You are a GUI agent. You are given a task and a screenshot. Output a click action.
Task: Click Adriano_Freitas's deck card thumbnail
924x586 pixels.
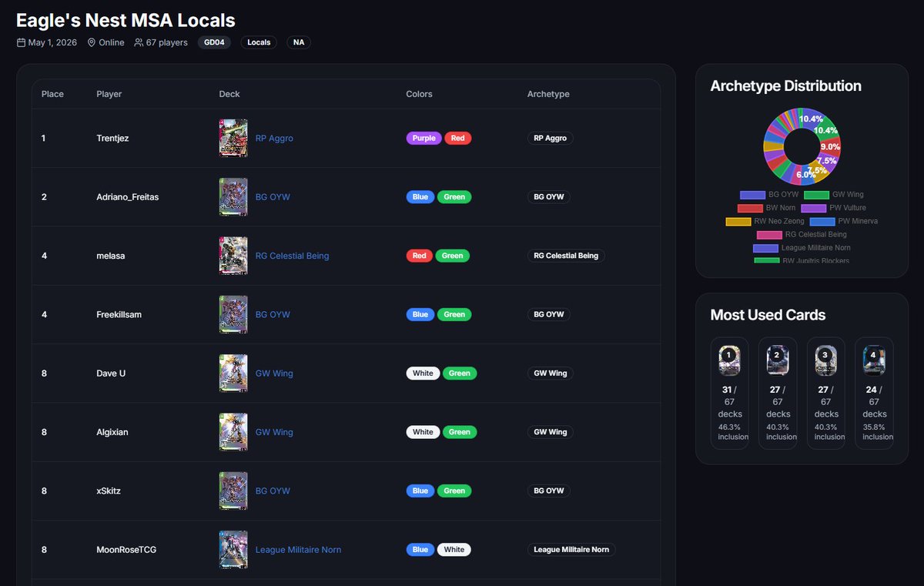click(233, 197)
